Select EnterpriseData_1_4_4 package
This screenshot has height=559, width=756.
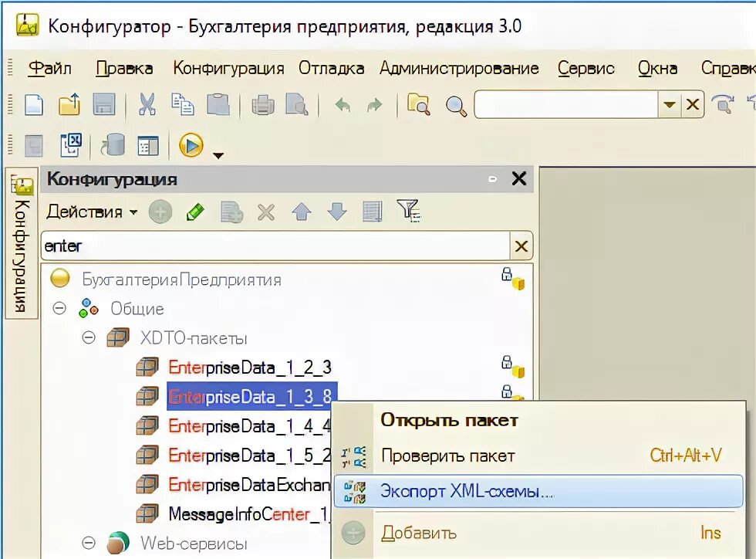249,425
